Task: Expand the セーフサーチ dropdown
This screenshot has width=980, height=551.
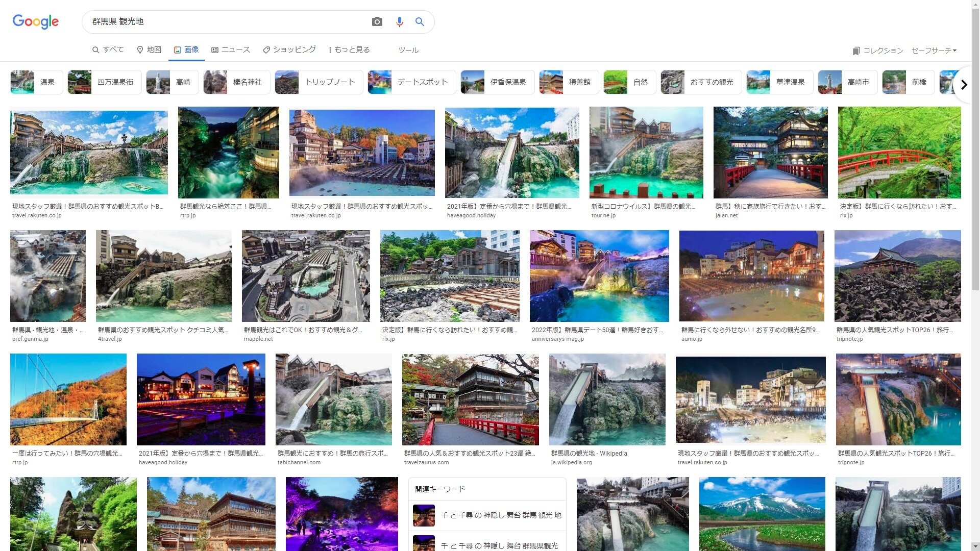Action: pos(934,51)
